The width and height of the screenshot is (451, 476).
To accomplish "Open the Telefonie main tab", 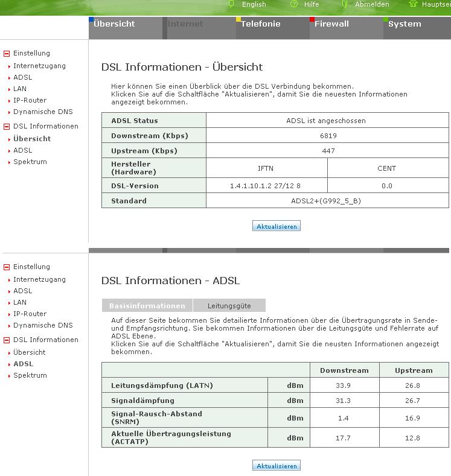I will click(273, 28).
